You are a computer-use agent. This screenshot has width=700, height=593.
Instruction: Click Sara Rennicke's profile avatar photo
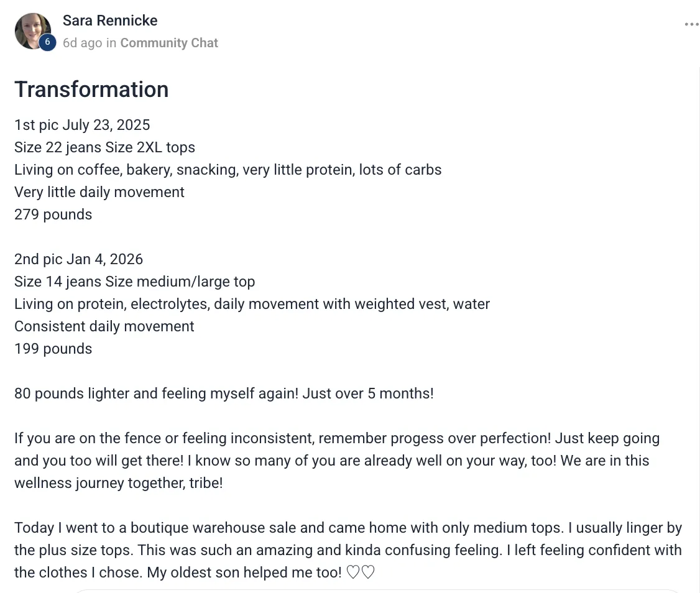31,29
